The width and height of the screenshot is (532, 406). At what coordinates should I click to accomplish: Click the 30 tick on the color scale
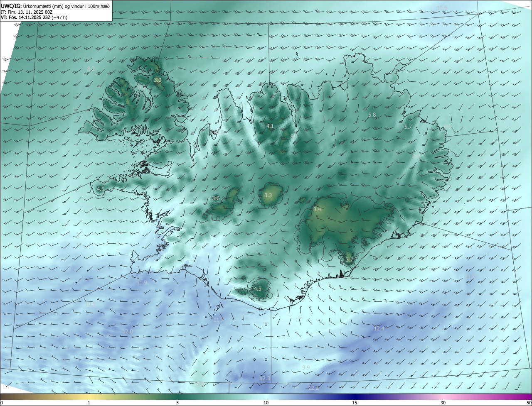tap(443, 403)
